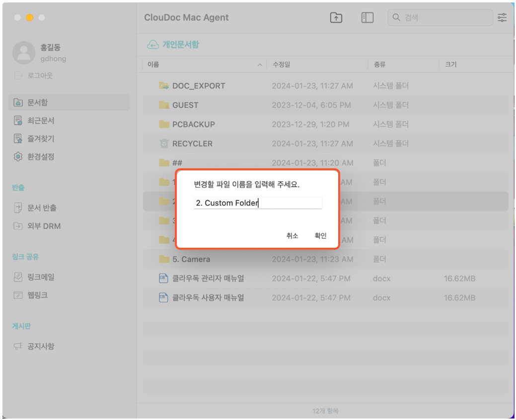
Task: Click the 로그아웃 link
Action: point(40,75)
